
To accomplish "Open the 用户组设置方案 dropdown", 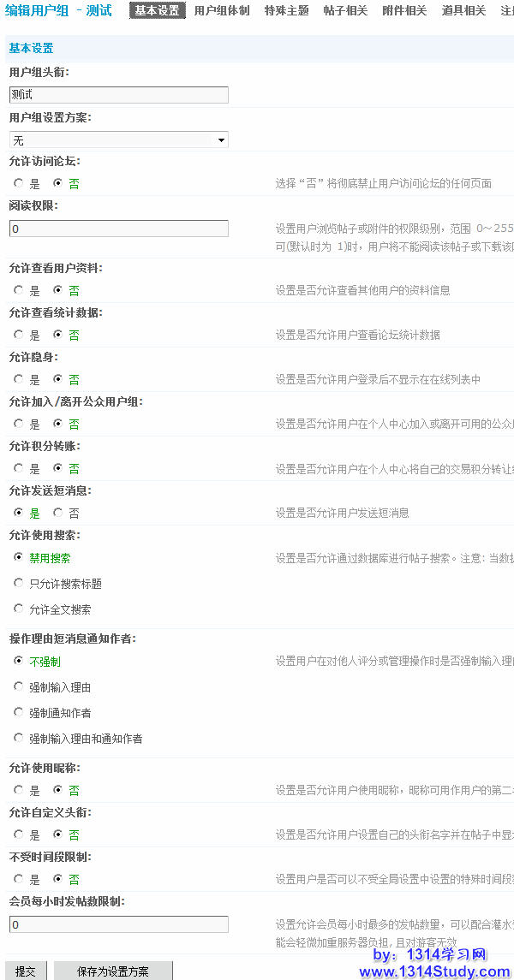I will 118,140.
